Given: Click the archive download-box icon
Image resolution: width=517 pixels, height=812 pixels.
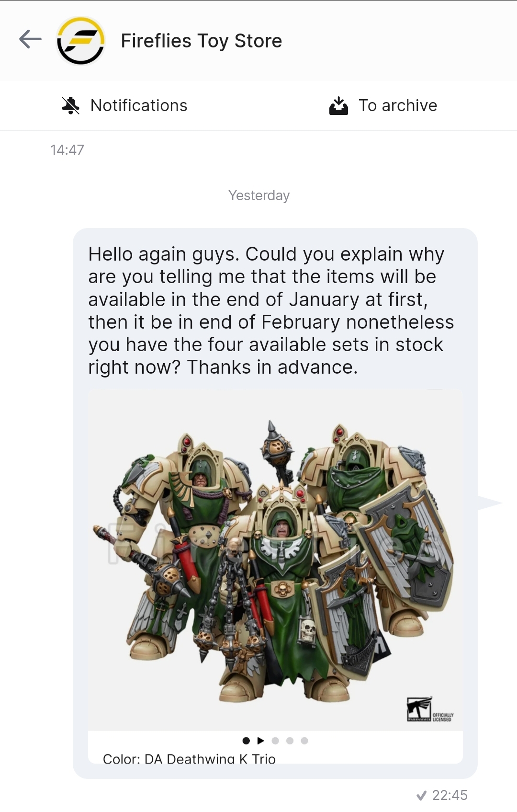Looking at the screenshot, I should (338, 105).
